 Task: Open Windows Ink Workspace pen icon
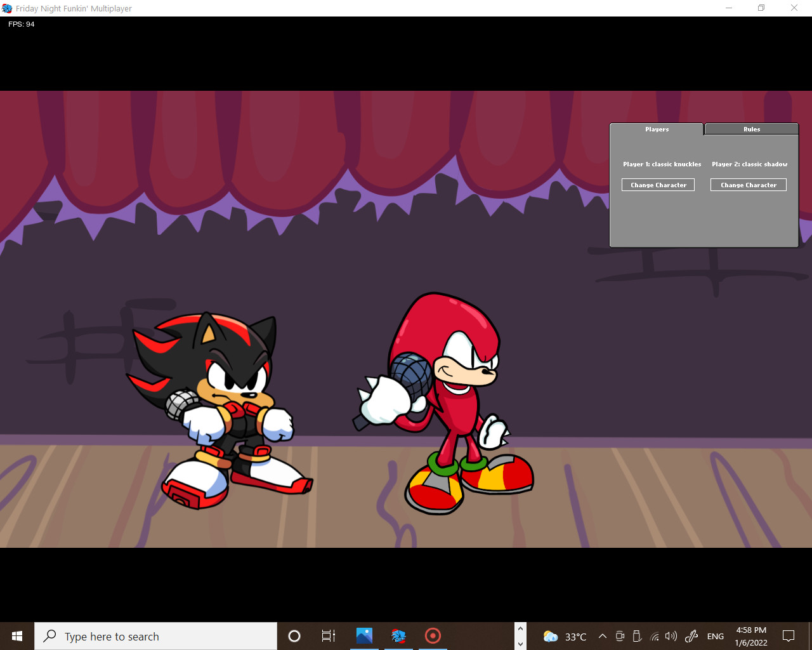point(691,636)
